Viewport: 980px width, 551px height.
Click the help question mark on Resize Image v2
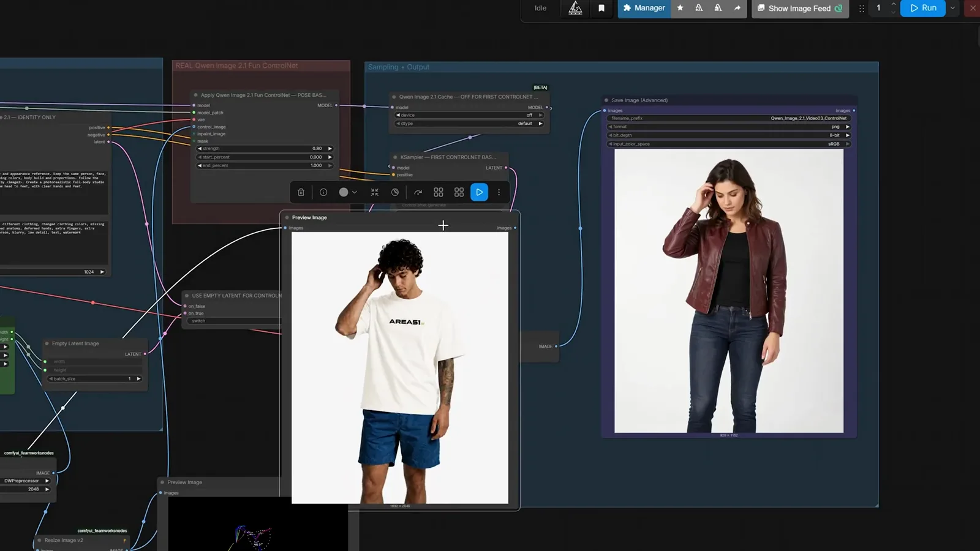tap(124, 541)
